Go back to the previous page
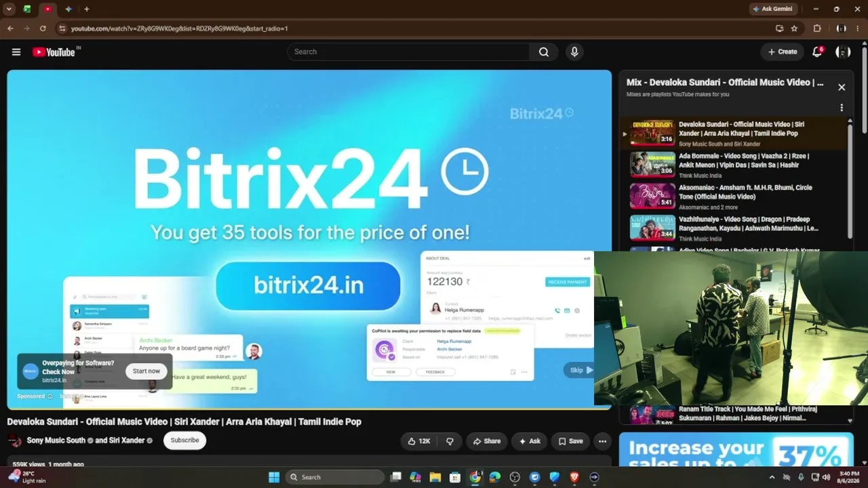The height and width of the screenshot is (488, 868). [10, 28]
